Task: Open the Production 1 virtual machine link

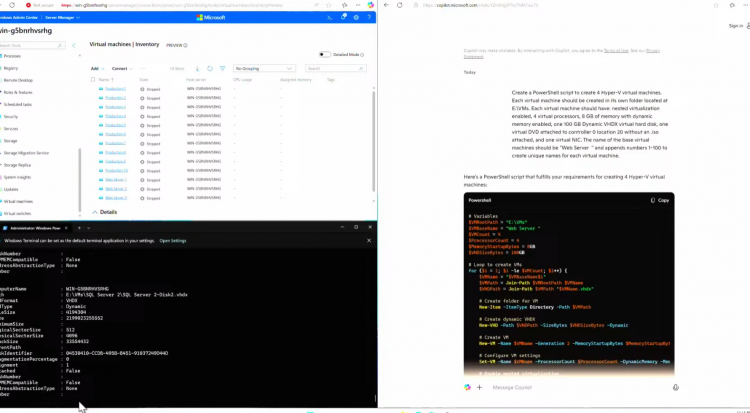Action: 115,89
